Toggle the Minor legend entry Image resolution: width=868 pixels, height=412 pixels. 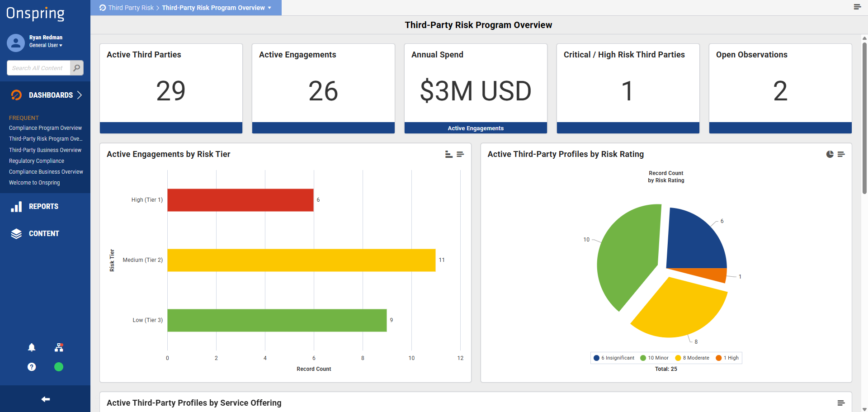pos(654,358)
